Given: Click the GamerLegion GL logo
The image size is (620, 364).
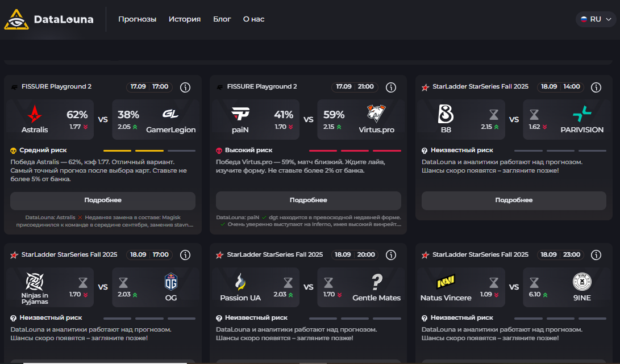Looking at the screenshot, I should (x=170, y=114).
